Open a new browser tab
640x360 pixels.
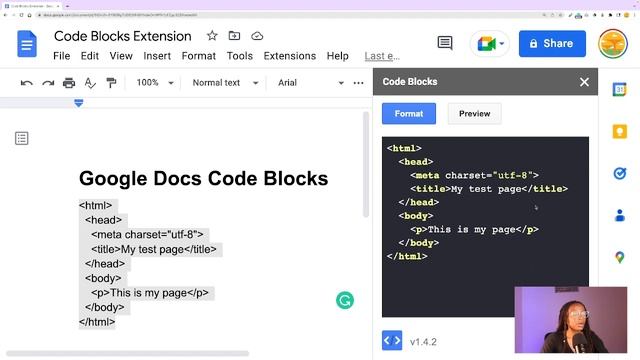coord(67,6)
